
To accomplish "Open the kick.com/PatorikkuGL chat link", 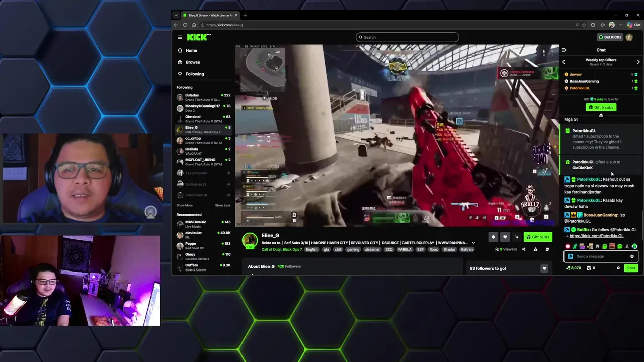I will click(596, 236).
